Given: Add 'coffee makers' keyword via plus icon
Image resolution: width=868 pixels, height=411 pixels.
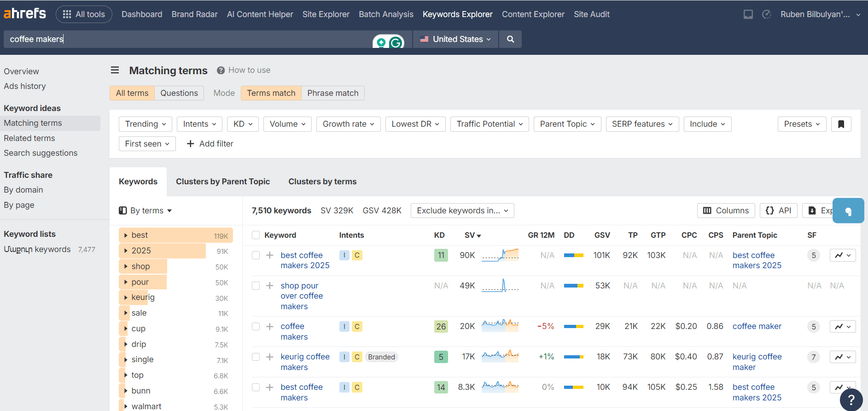Looking at the screenshot, I should 270,326.
